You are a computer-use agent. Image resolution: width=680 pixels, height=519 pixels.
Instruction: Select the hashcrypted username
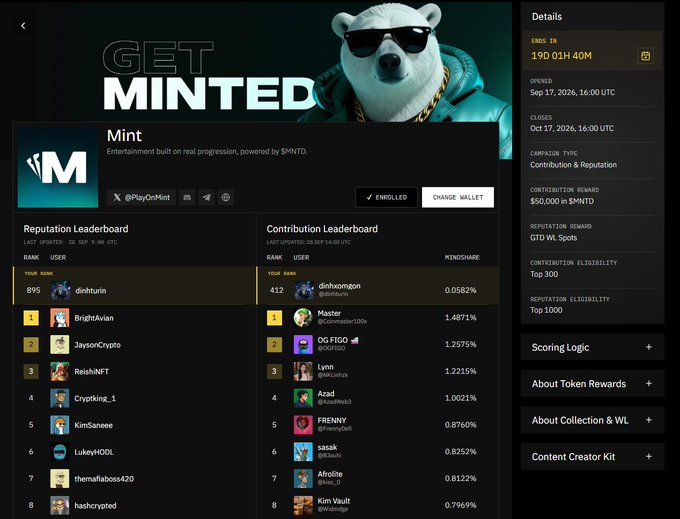point(95,506)
